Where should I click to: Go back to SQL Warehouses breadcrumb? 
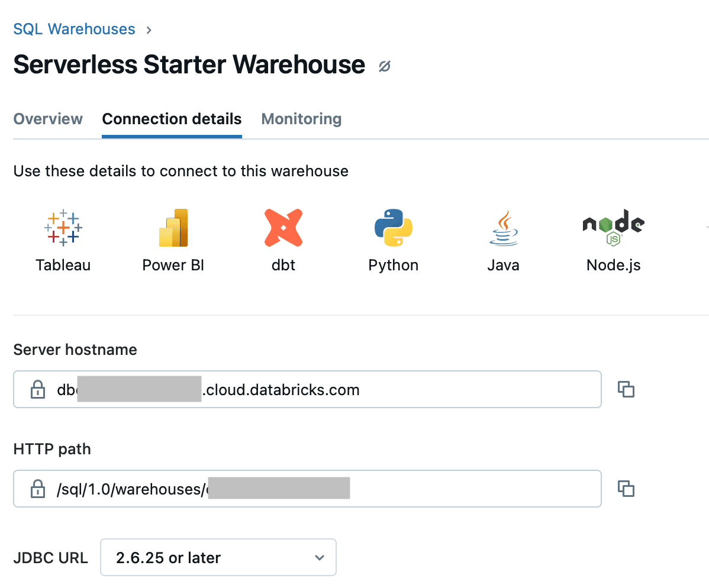click(x=74, y=29)
